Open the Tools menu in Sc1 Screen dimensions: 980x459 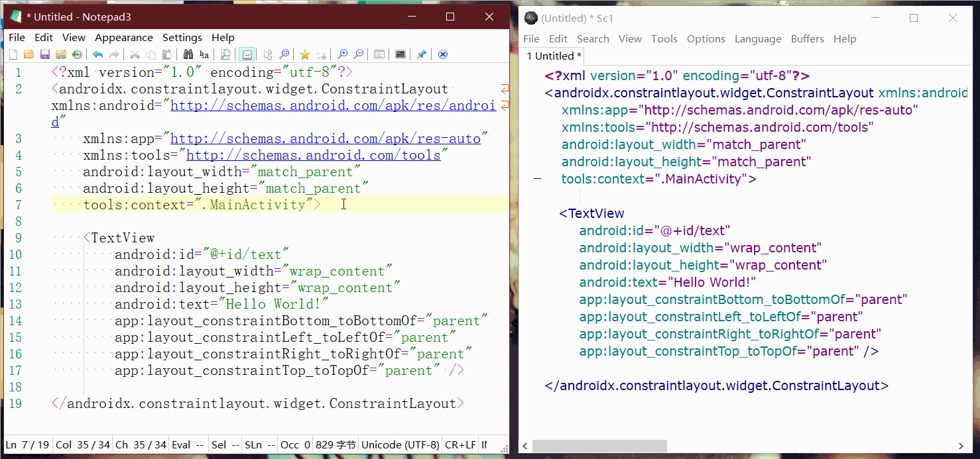click(x=664, y=39)
